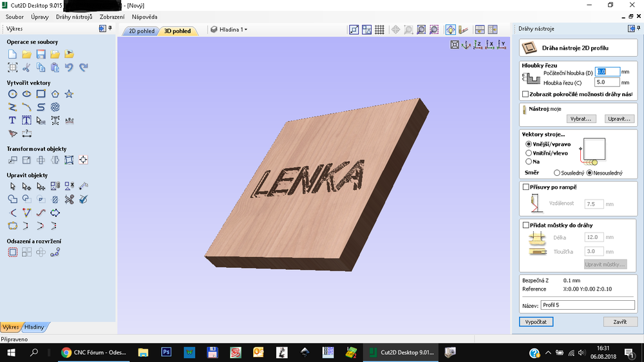Click the view along Z axis icon

[478, 44]
